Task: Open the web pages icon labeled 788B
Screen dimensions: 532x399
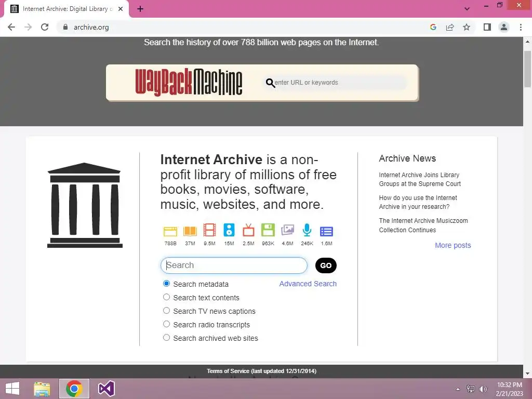Action: pyautogui.click(x=170, y=231)
